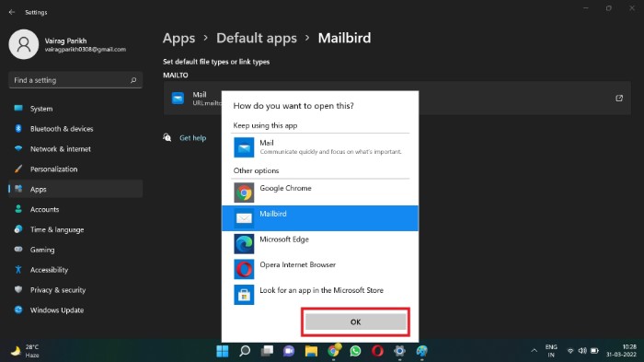Screen dimensions: 644x362
Task: Open Bluetooth & devices settings
Action: coord(75,129)
